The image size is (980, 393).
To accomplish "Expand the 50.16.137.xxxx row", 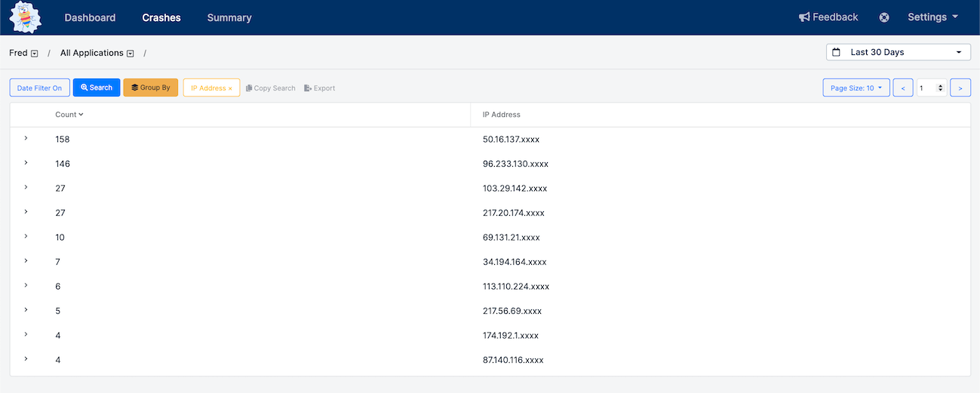I will tap(26, 138).
